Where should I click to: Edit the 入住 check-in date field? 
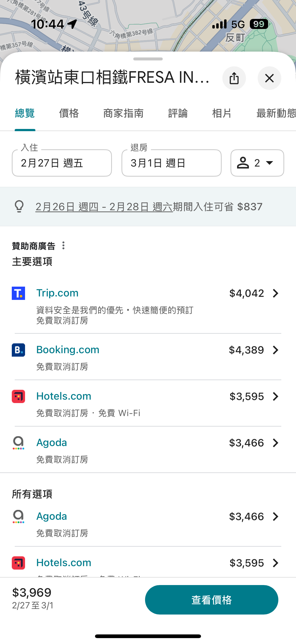(62, 163)
